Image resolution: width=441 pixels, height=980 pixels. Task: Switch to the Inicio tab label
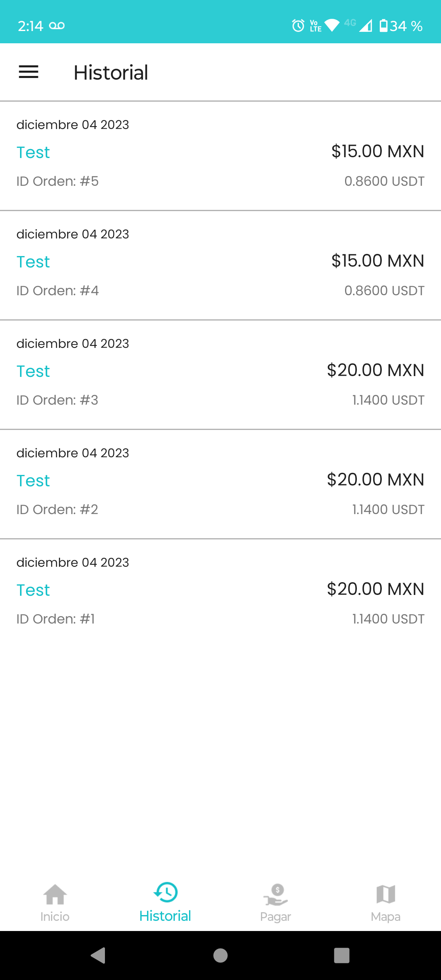[x=55, y=917]
